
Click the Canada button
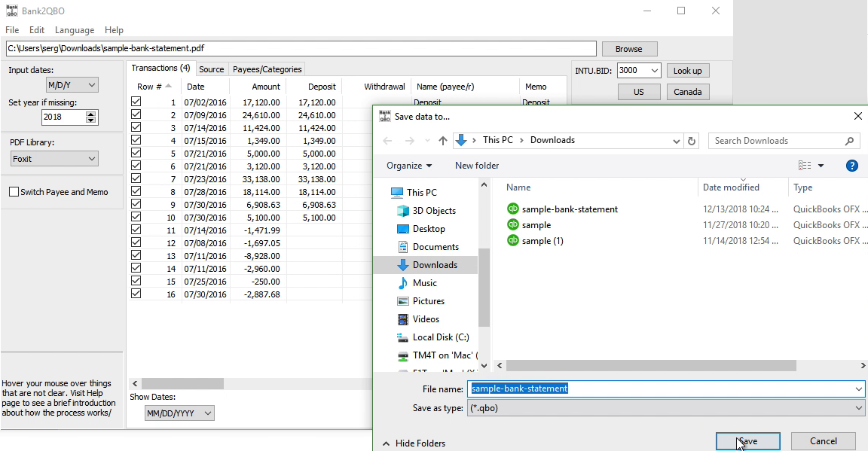[687, 92]
